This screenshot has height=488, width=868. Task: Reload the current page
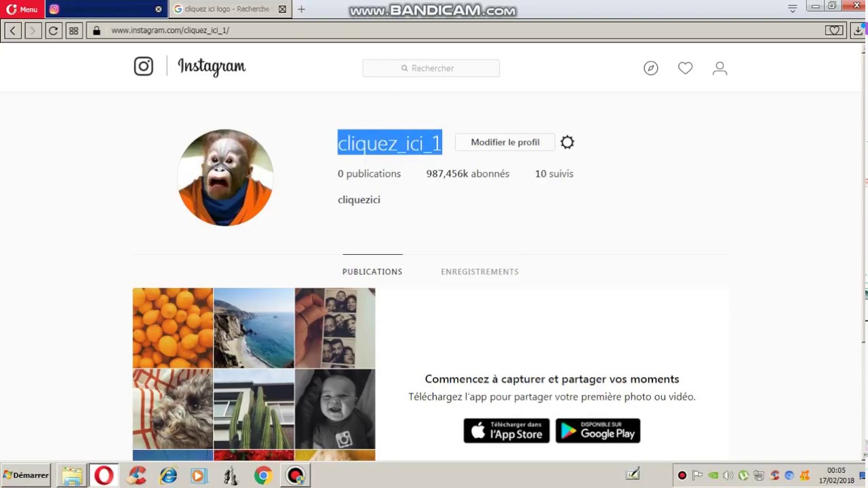(53, 30)
